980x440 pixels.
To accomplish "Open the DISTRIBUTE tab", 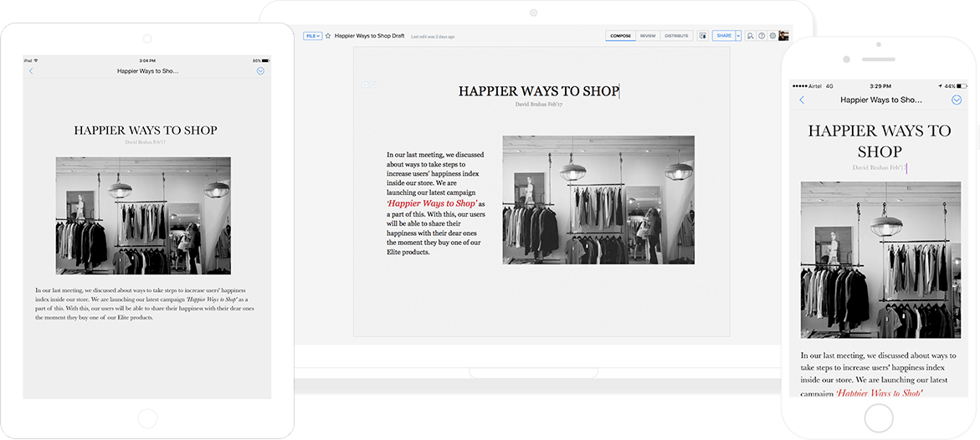I will coord(676,36).
